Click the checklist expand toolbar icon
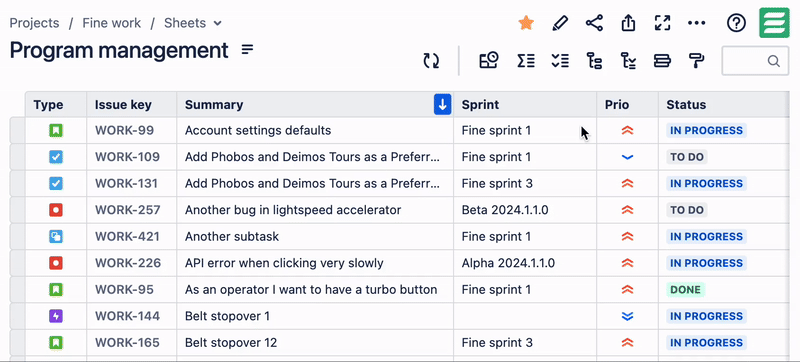This screenshot has height=362, width=800. tap(560, 61)
